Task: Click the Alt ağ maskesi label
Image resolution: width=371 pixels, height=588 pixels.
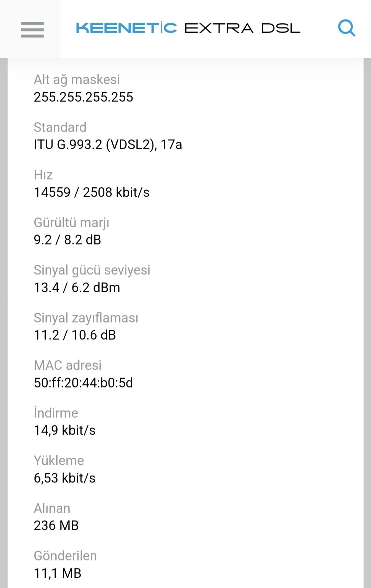Action: 77,80
